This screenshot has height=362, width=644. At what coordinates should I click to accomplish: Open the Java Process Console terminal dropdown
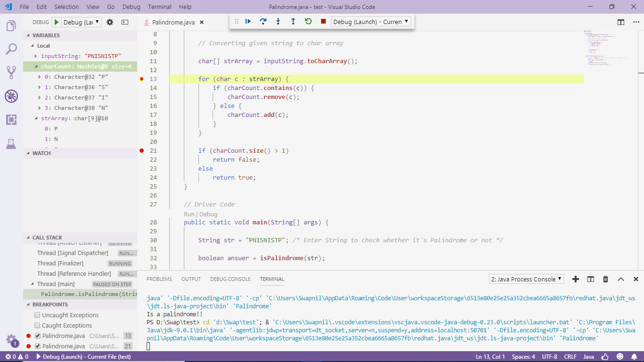526,279
